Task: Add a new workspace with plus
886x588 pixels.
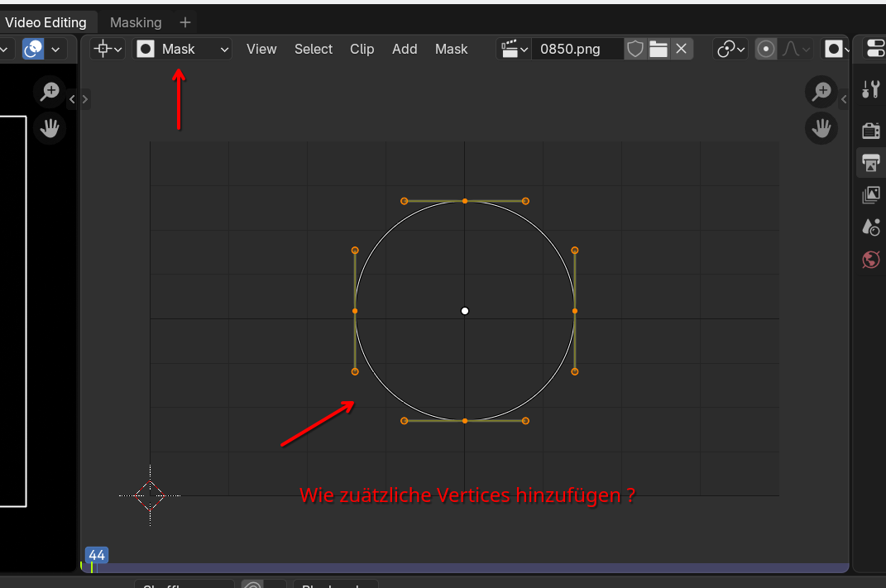Action: pos(184,22)
